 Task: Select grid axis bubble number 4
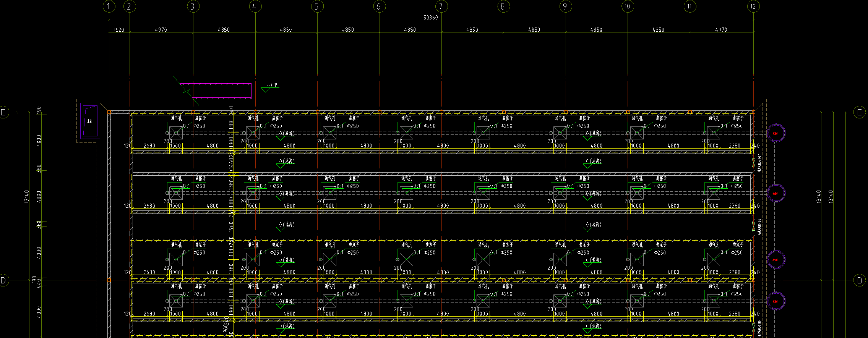255,6
